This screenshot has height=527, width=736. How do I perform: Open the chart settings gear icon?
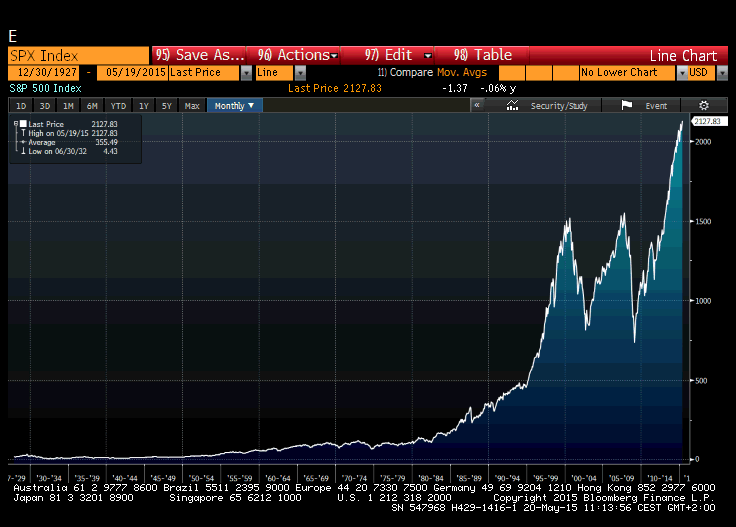coord(704,106)
